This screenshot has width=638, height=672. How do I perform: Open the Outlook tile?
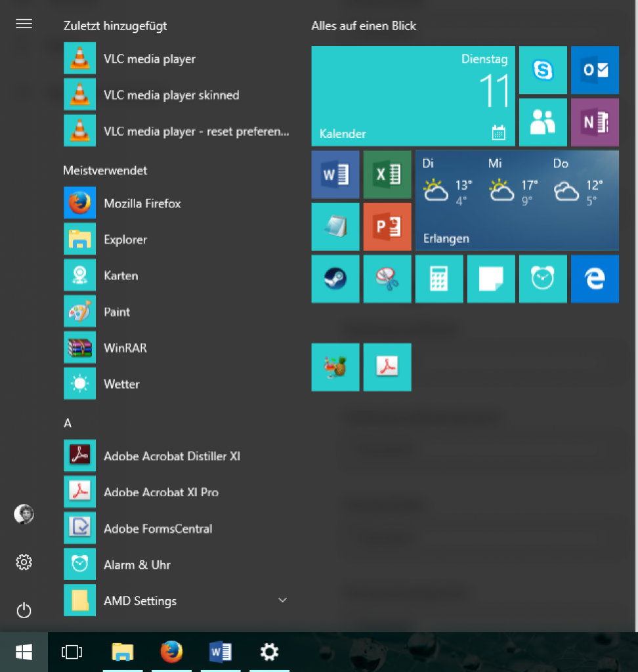[x=595, y=70]
